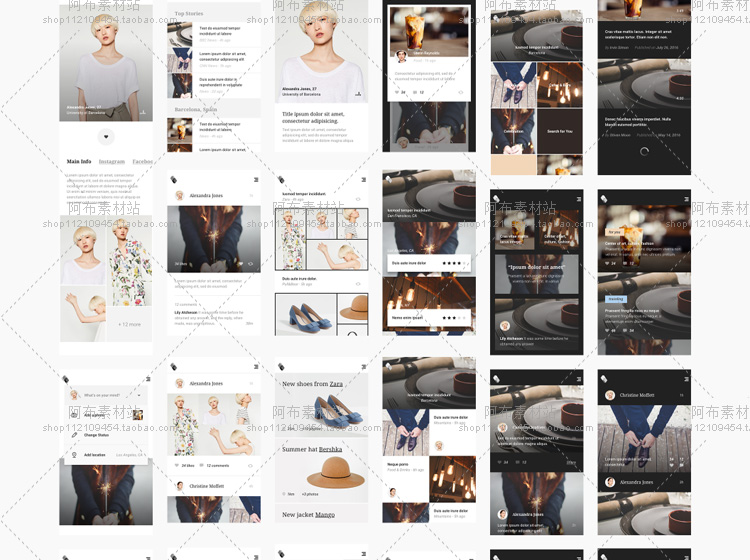This screenshot has height=560, width=750.
Task: Click heart icon on 'for you' coffee card
Action: [x=607, y=263]
